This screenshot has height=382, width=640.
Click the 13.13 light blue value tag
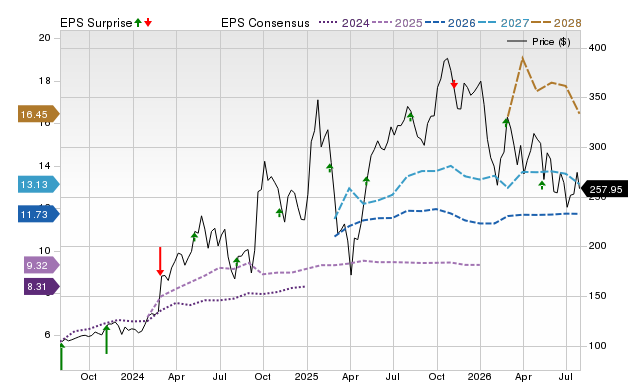click(38, 184)
